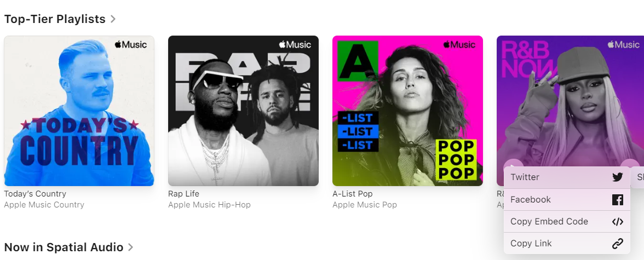Click the chain link icon

coord(617,244)
